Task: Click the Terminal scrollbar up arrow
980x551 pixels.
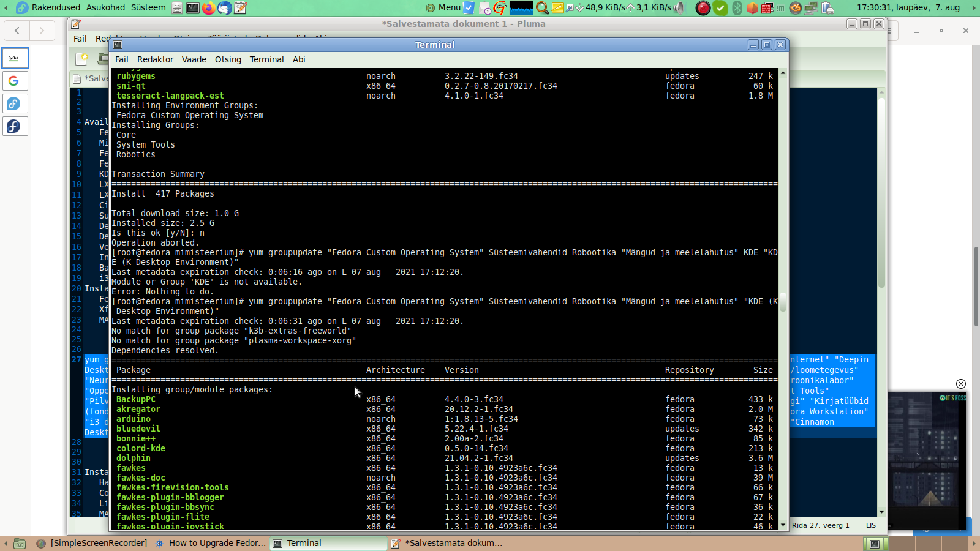Action: (783, 73)
